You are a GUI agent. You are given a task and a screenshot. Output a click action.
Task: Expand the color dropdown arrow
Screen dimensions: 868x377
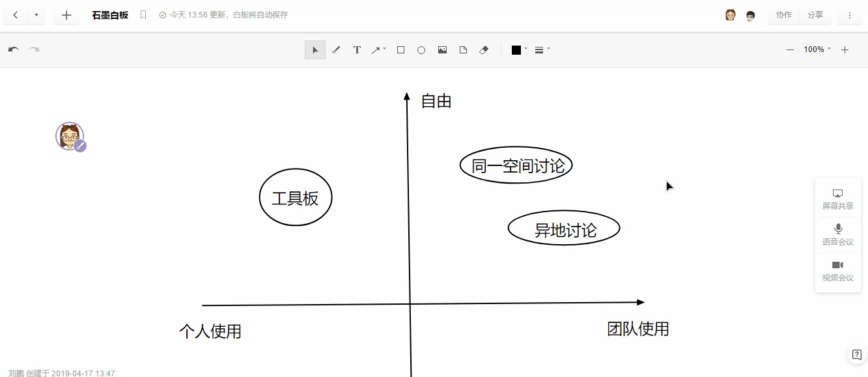pyautogui.click(x=525, y=49)
